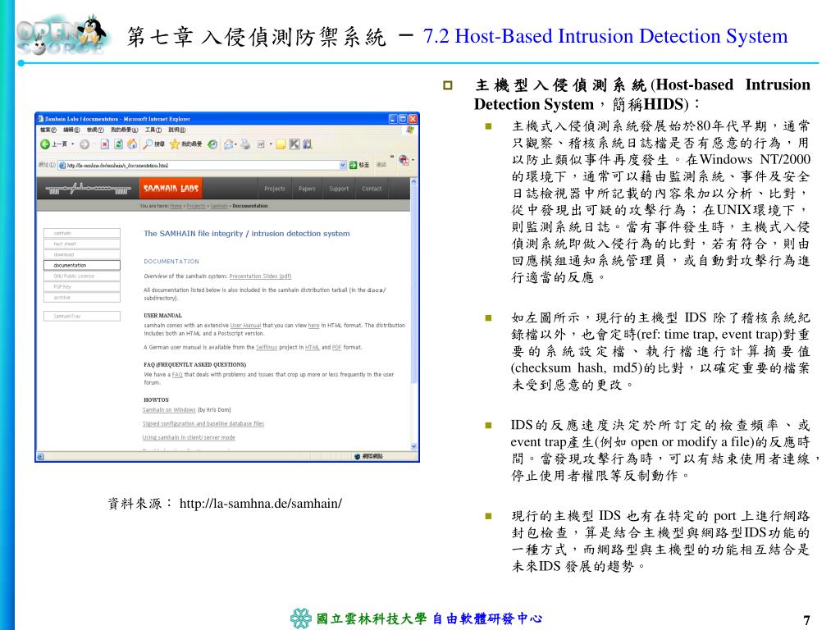Expand hidden toolbar items via double chevron
Screen dimensions: 840x630
(392, 157)
